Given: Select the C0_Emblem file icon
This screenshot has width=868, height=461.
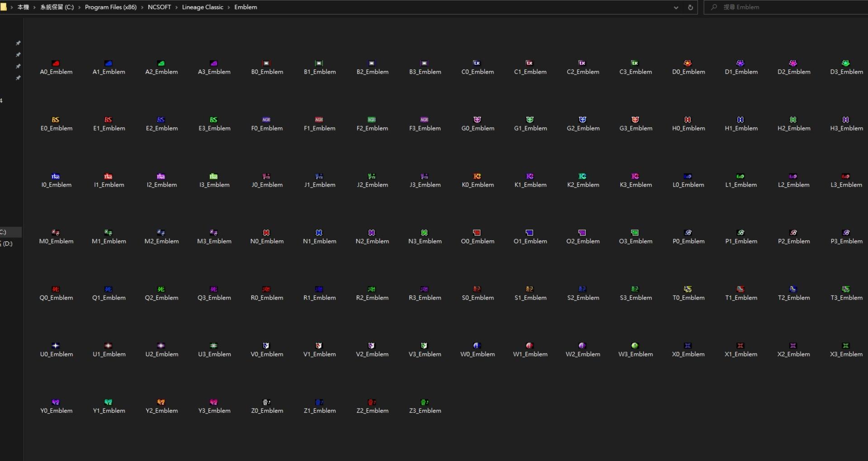Looking at the screenshot, I should [477, 63].
